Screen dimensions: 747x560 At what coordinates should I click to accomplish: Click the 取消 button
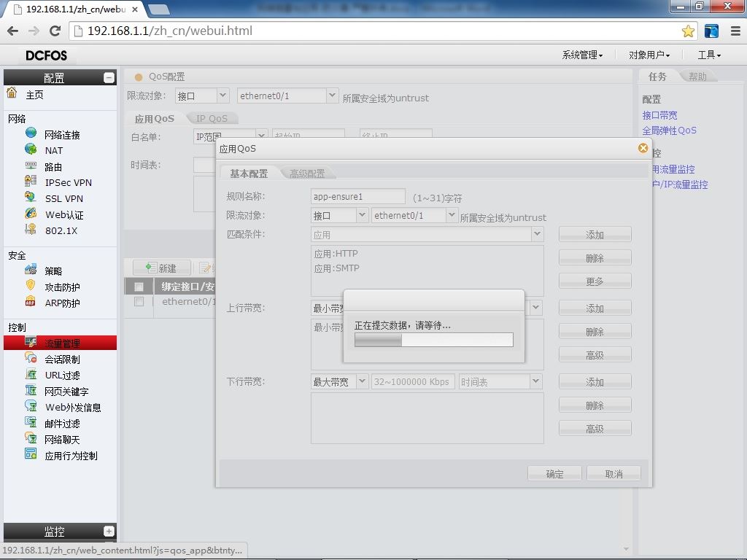click(614, 473)
